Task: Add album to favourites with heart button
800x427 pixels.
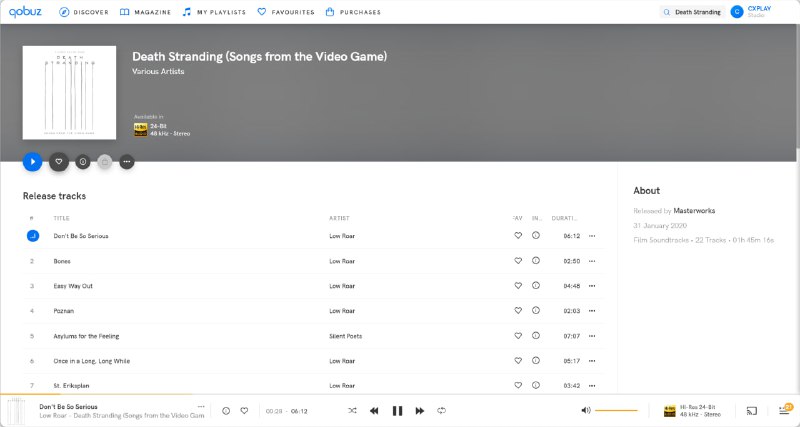Action: pos(59,161)
